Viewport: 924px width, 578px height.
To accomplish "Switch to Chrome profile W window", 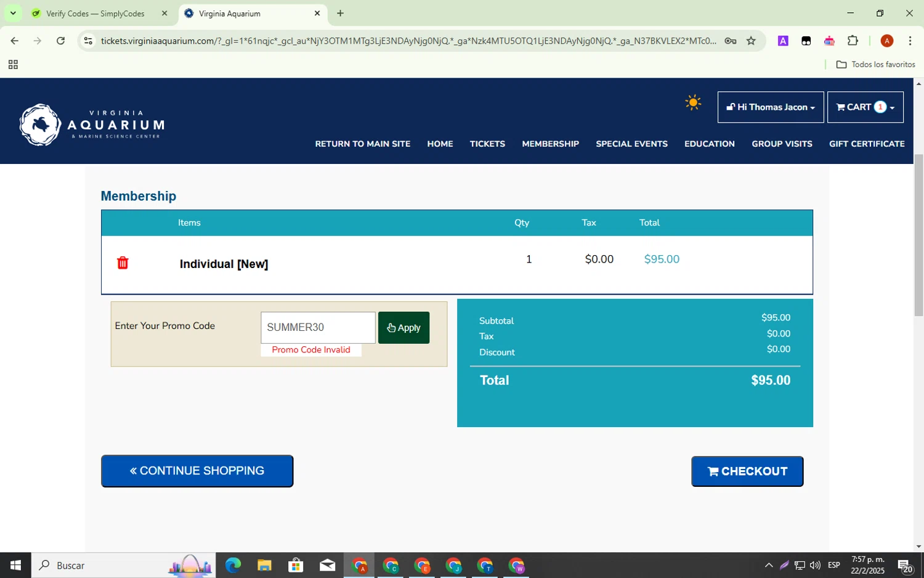I will point(516,565).
